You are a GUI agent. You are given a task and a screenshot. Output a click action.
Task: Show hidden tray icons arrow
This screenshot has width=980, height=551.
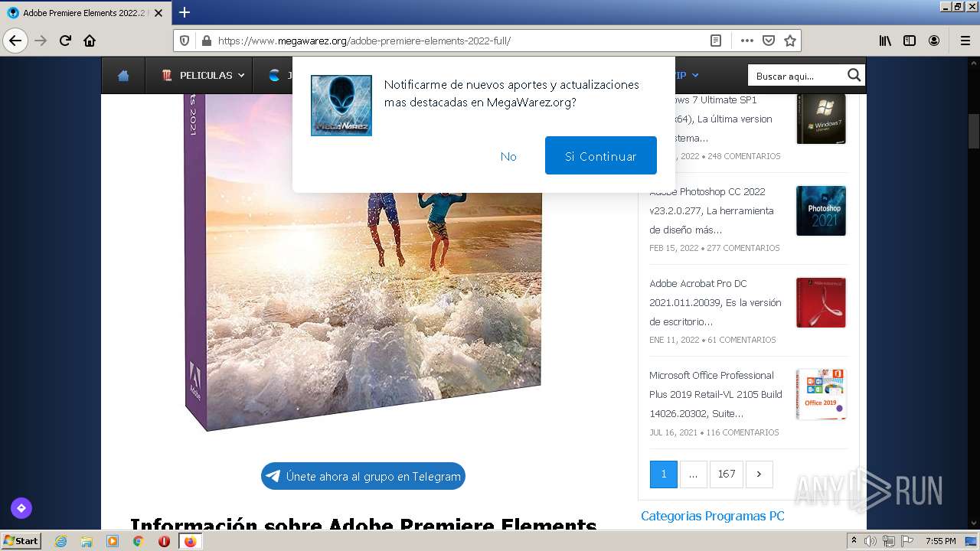point(854,541)
